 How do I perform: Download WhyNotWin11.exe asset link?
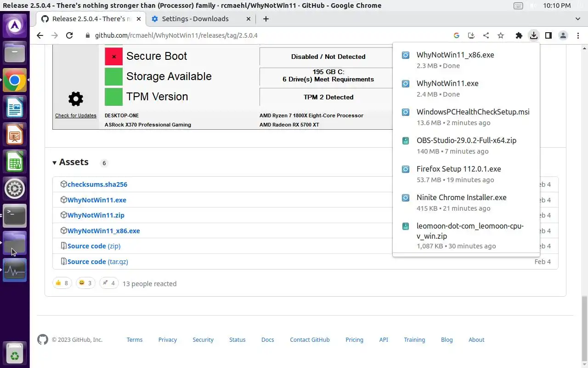pos(97,200)
